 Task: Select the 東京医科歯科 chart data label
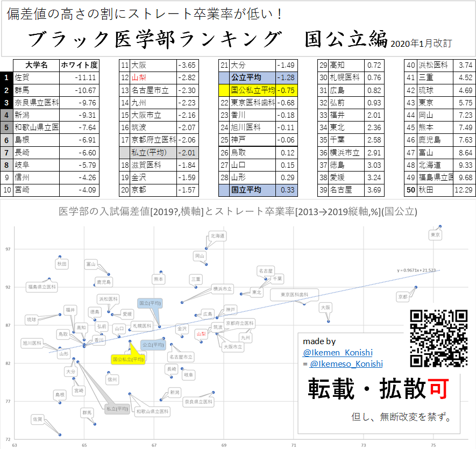[x=294, y=295]
